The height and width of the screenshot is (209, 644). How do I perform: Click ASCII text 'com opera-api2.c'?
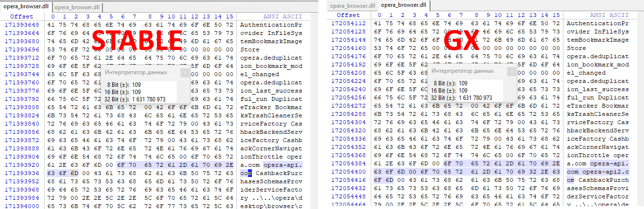(x=598, y=172)
